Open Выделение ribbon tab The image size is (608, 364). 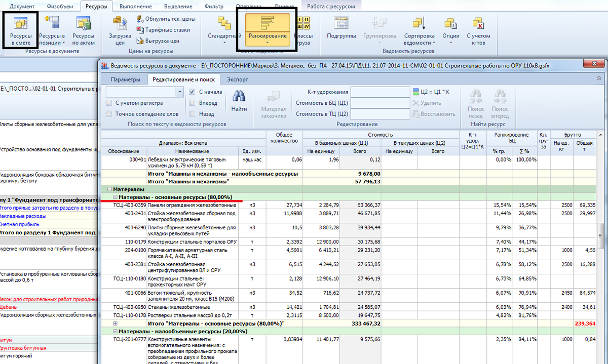tap(178, 7)
